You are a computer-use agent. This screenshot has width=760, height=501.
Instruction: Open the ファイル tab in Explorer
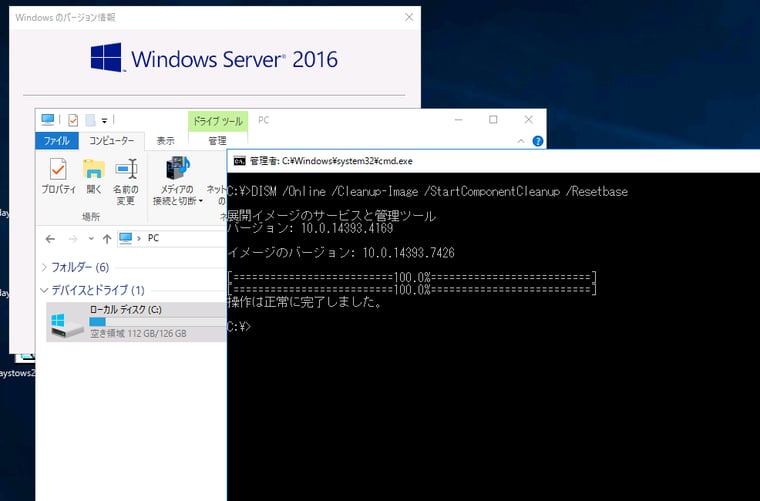click(56, 141)
